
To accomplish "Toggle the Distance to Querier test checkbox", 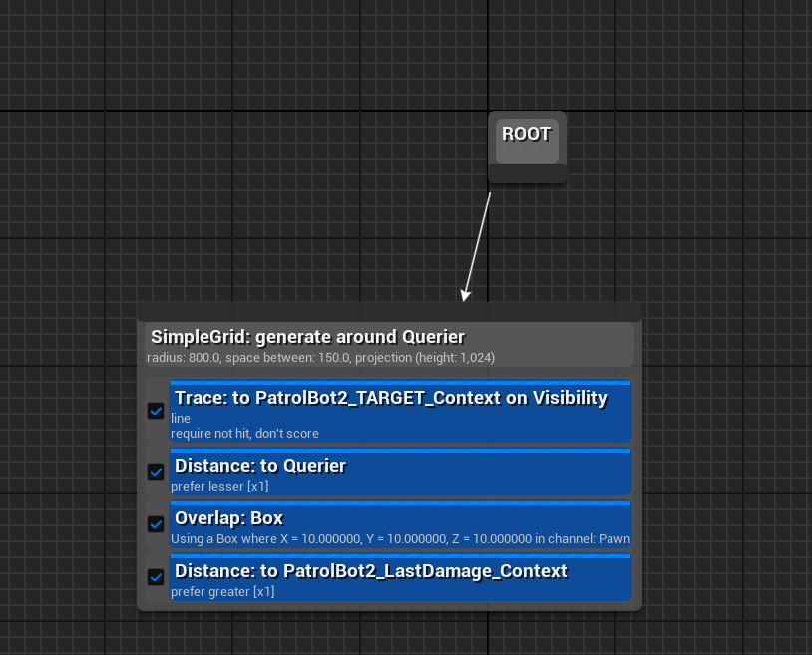I will tap(156, 472).
